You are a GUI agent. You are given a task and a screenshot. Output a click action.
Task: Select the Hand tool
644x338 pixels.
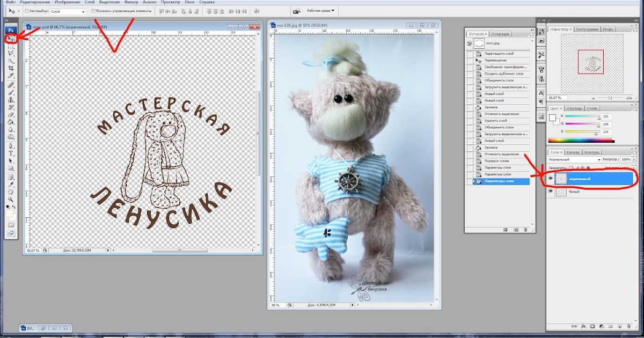pos(11,192)
